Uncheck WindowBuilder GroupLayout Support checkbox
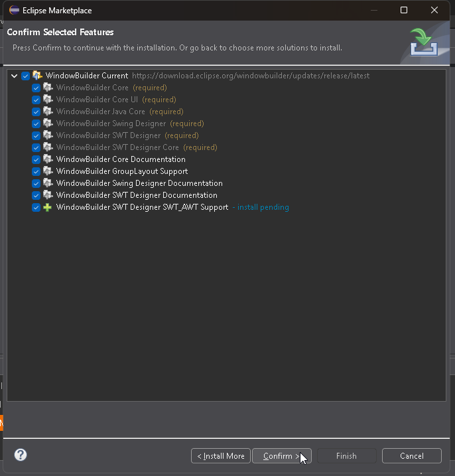Screen dimensions: 455x476 coord(36,171)
